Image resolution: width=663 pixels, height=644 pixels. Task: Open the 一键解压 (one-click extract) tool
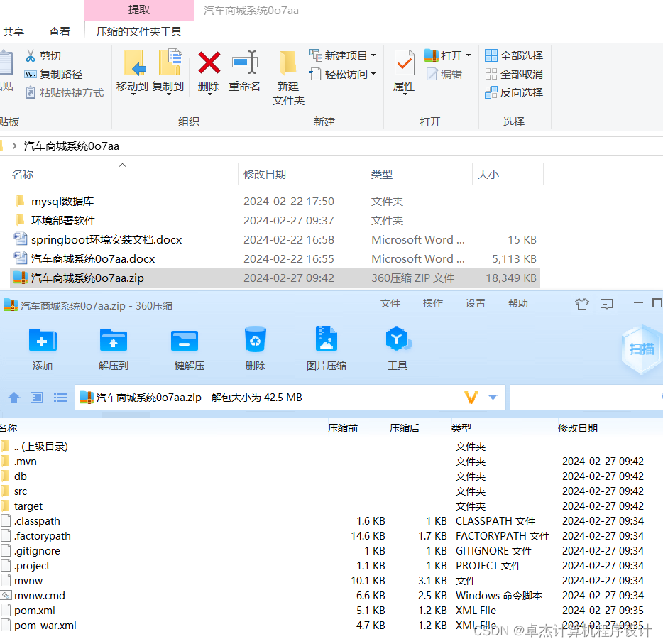[185, 347]
